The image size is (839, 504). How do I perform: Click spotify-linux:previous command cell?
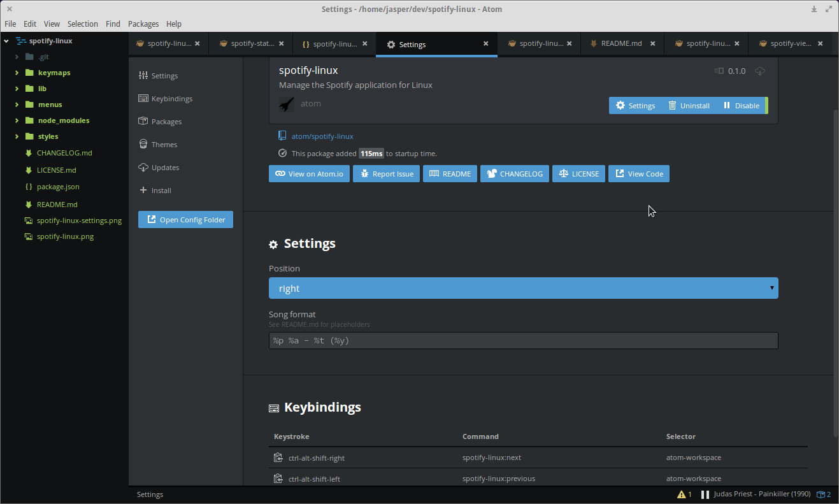point(499,479)
